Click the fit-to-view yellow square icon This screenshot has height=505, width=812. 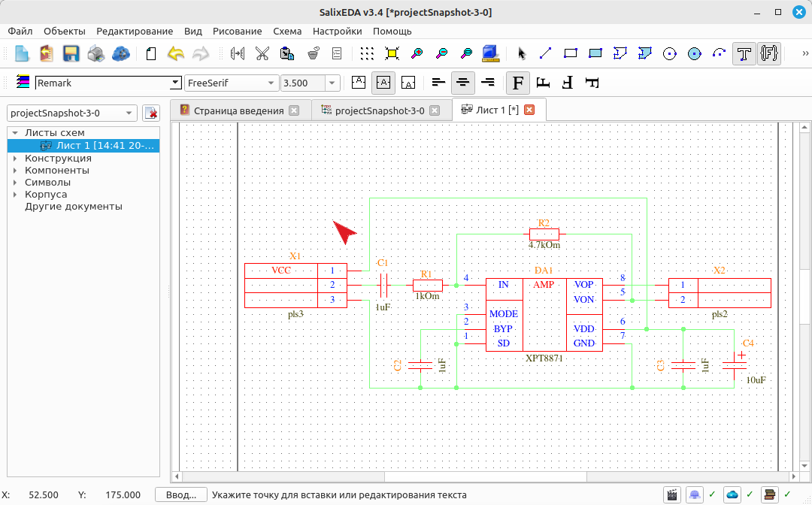coord(392,53)
